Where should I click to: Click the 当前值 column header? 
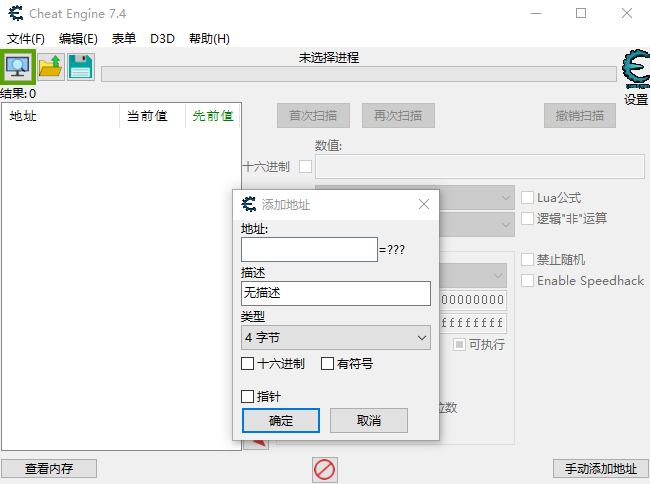pyautogui.click(x=153, y=116)
